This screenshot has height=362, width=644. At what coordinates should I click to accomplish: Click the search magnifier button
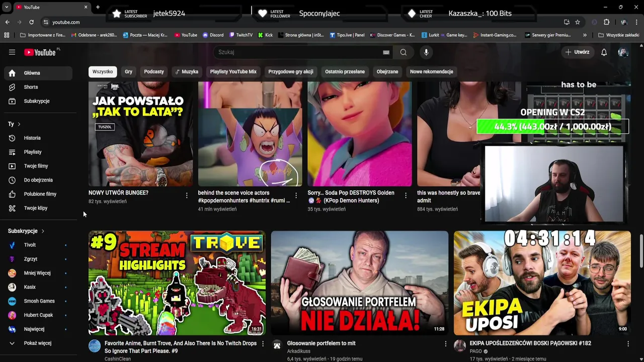pyautogui.click(x=404, y=52)
